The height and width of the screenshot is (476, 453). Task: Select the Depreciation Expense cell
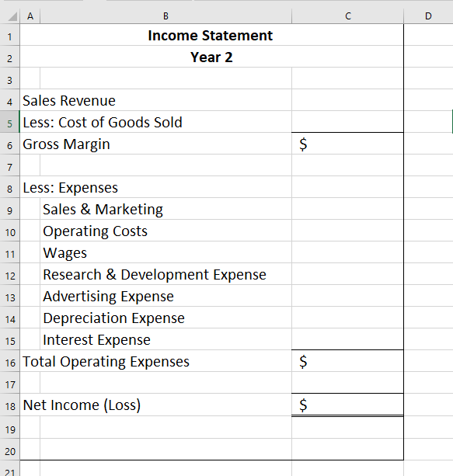166,318
